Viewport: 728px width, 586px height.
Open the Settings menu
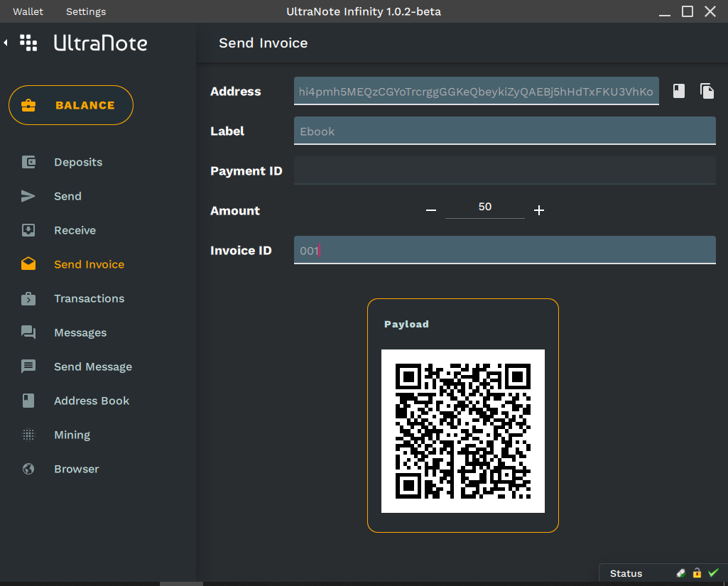click(86, 11)
